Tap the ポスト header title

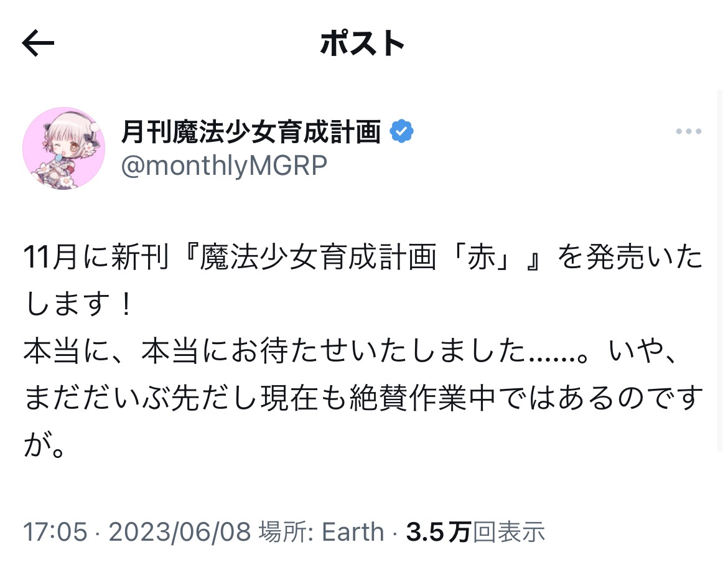[x=363, y=44]
